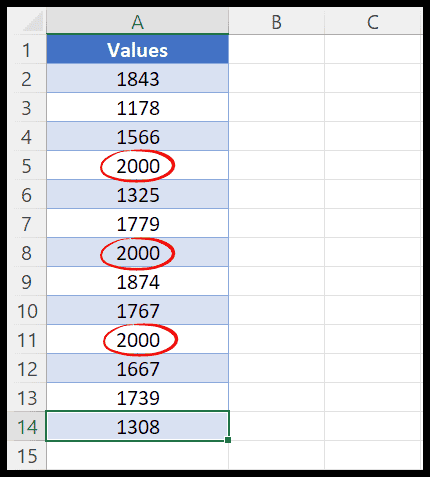Select column C header

(373, 22)
